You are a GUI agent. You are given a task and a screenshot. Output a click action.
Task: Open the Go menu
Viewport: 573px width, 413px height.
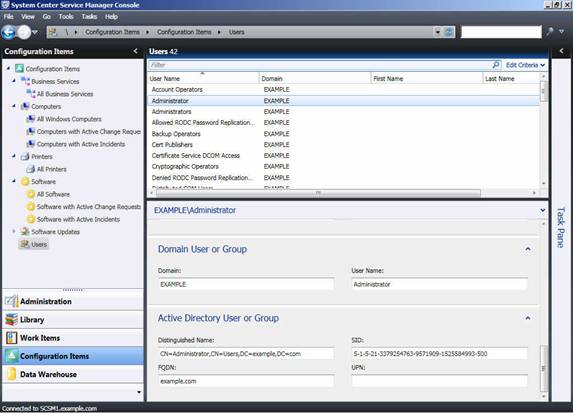tap(46, 16)
